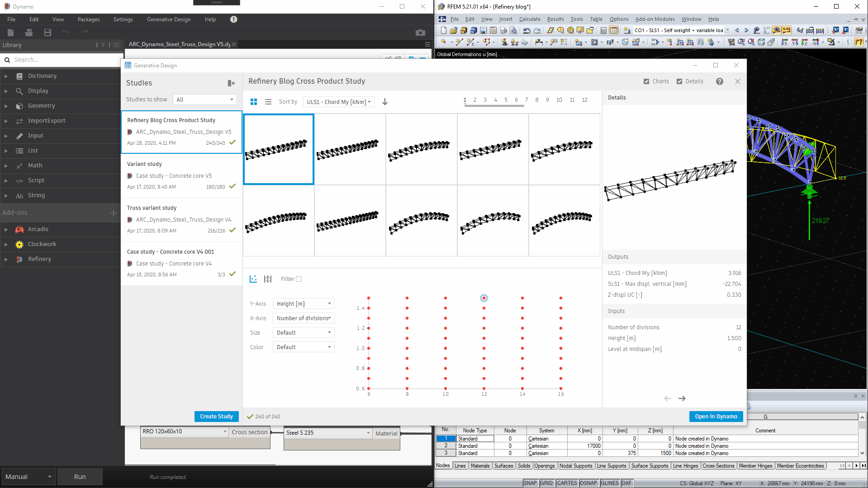Click Create Study button
This screenshot has width=868, height=488.
pos(216,416)
